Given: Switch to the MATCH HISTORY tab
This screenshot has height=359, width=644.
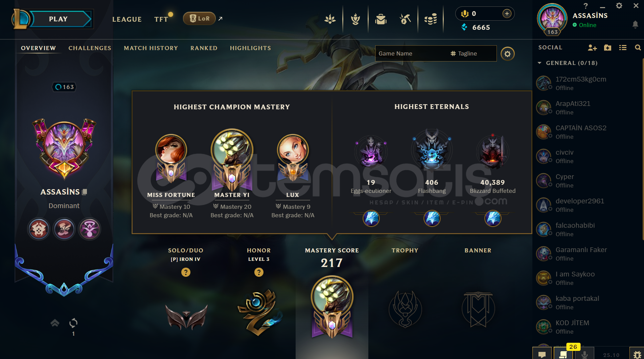Looking at the screenshot, I should [x=151, y=48].
